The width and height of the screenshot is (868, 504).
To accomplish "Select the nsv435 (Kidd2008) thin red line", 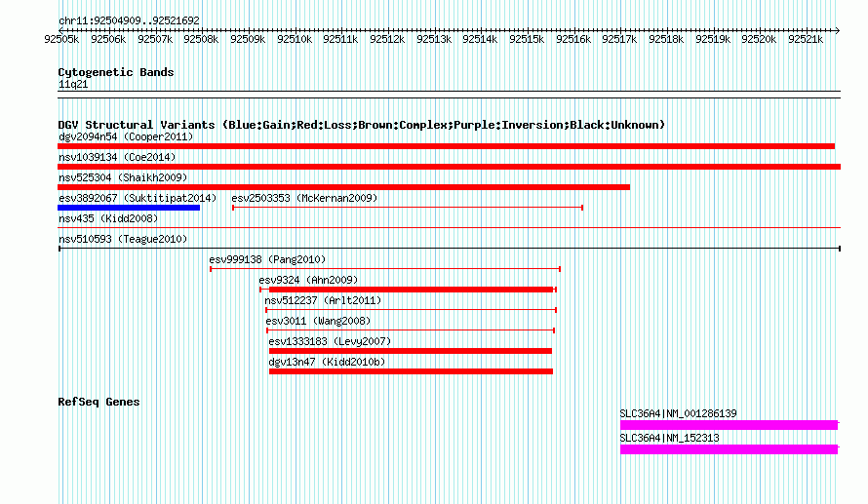I will point(449,227).
